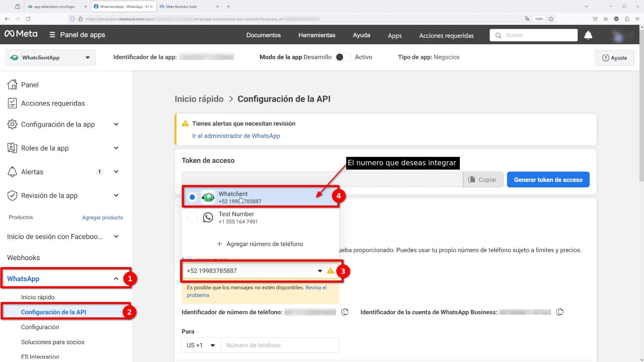
Task: Click Inicio rápido breadcrumb link
Action: click(x=199, y=99)
